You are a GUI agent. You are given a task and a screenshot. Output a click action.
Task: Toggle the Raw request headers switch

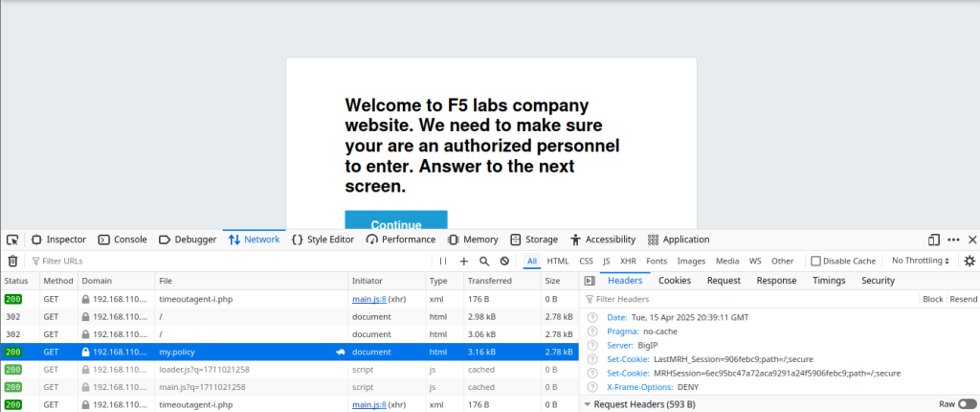pos(968,404)
